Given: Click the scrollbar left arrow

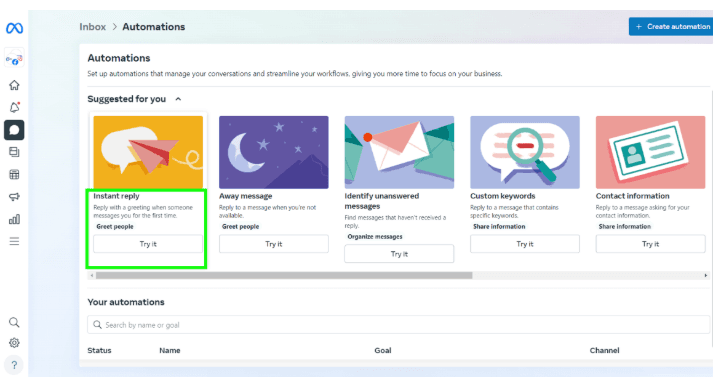Looking at the screenshot, I should pos(92,275).
